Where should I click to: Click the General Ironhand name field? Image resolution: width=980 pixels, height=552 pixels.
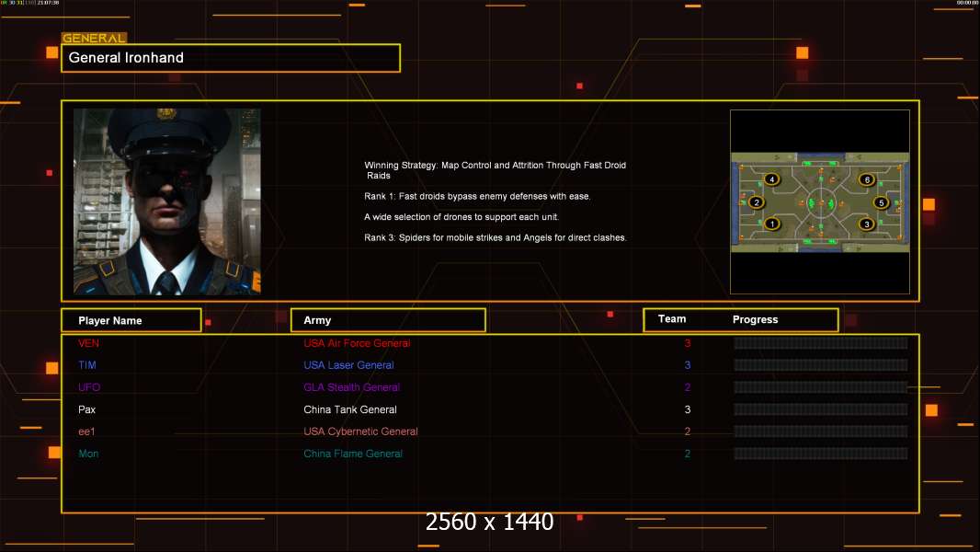click(231, 58)
